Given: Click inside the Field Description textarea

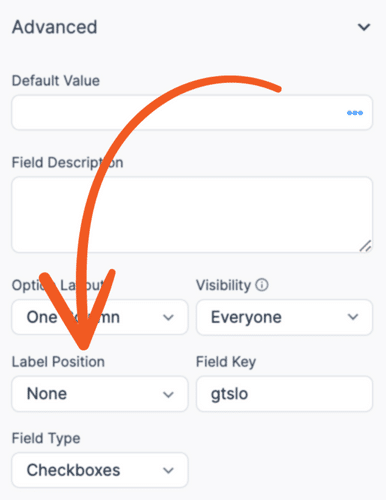Looking at the screenshot, I should pyautogui.click(x=192, y=215).
